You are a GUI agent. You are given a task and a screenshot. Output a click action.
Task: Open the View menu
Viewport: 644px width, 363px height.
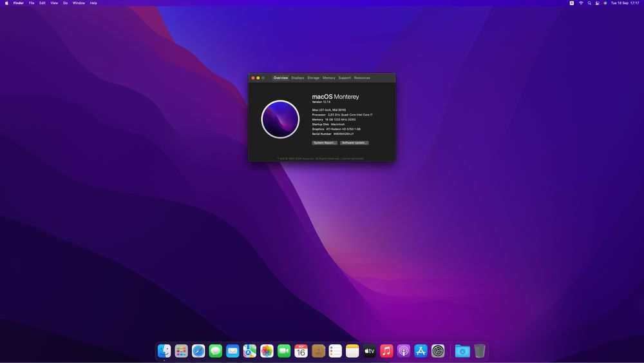pyautogui.click(x=54, y=3)
